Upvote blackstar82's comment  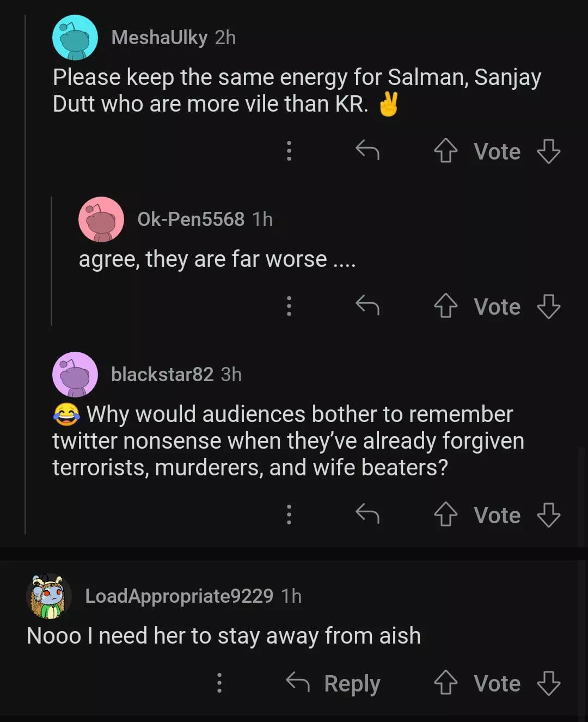point(445,515)
